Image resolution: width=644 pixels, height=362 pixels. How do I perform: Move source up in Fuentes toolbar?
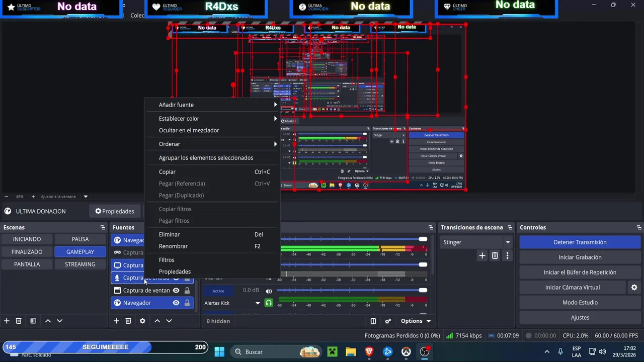tap(157, 321)
